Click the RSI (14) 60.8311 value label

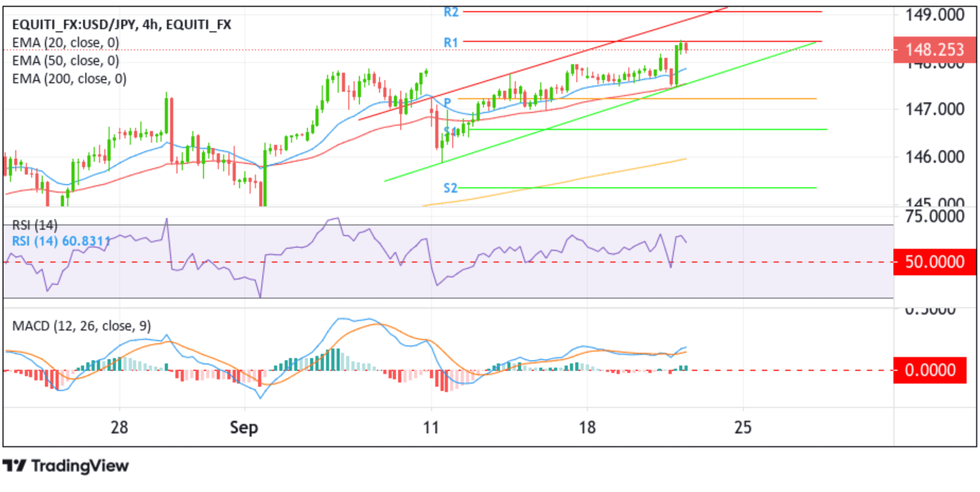(61, 241)
